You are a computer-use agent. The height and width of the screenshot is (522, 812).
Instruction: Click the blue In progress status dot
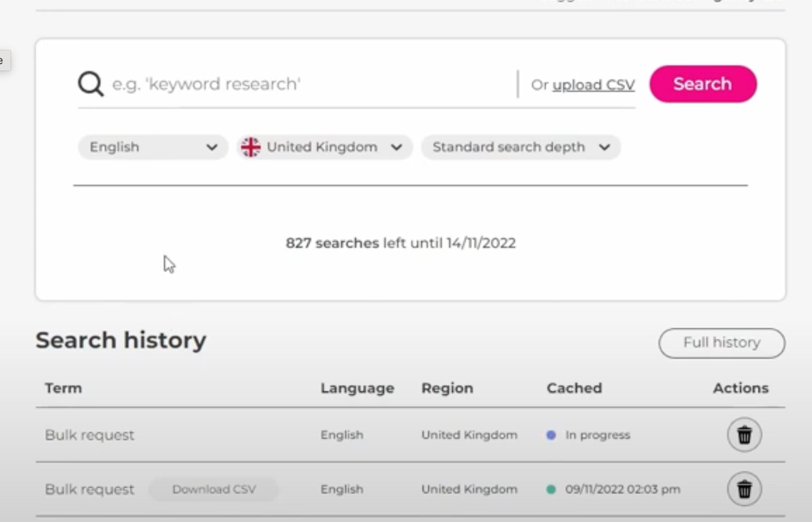(551, 435)
